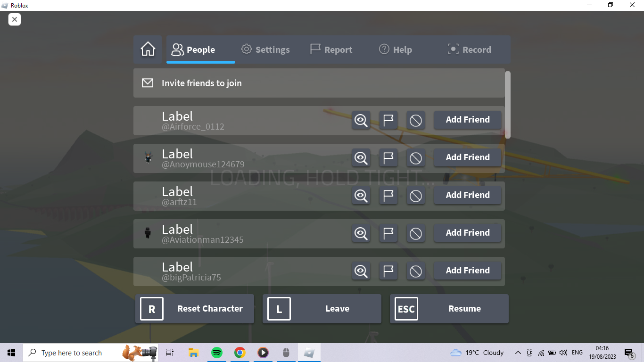
Task: Add Friend for Anoymouse124679
Action: 468,157
